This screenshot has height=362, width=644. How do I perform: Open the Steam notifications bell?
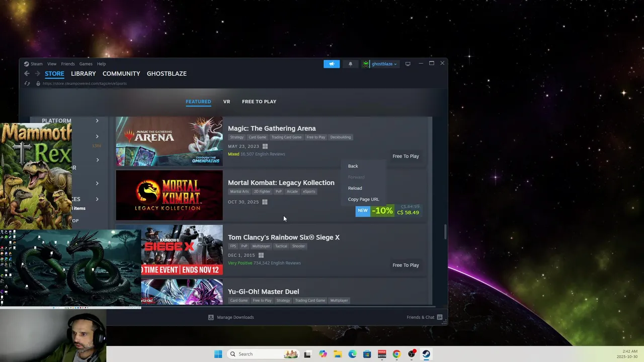(x=351, y=64)
